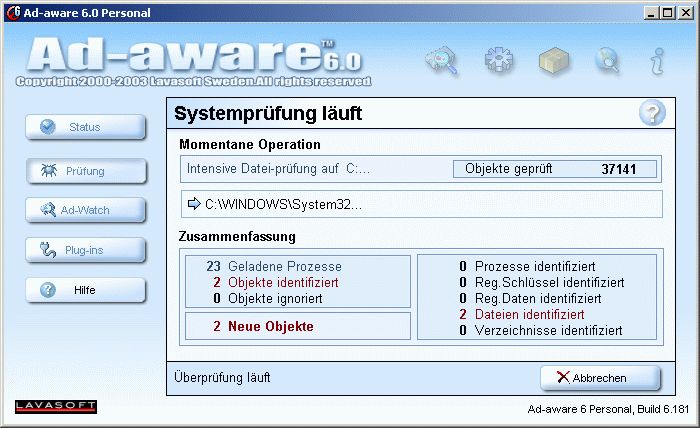Click the Ad-Watch button's icon

48,209
